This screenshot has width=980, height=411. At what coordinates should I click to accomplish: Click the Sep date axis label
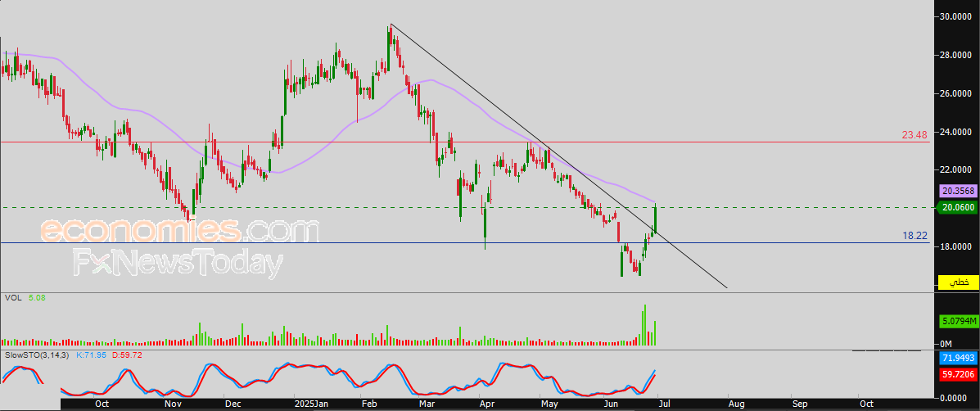point(799,404)
